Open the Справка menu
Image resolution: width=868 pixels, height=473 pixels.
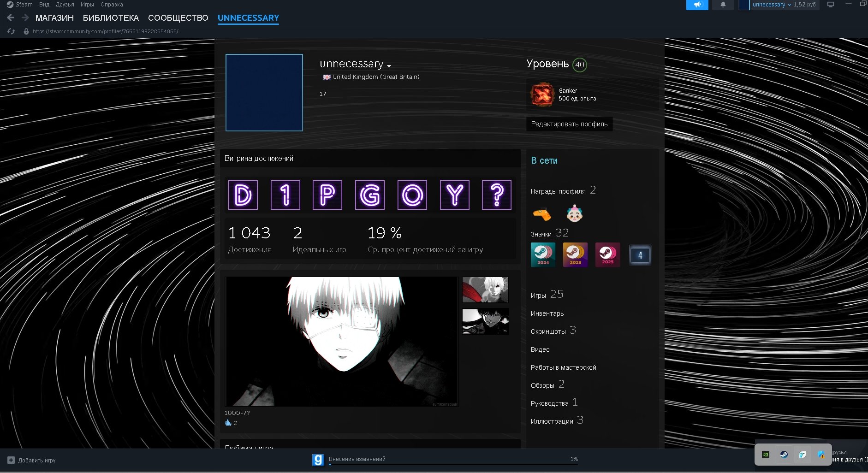coord(112,5)
